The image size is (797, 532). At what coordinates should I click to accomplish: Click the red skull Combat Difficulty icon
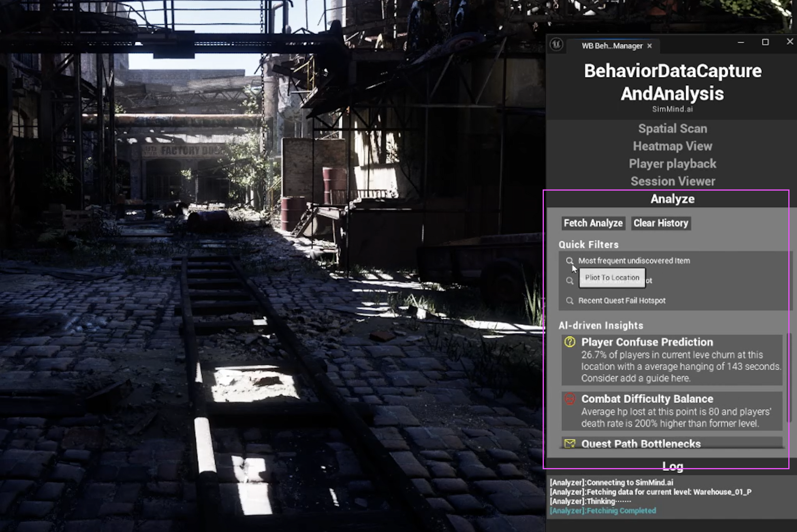[570, 399]
